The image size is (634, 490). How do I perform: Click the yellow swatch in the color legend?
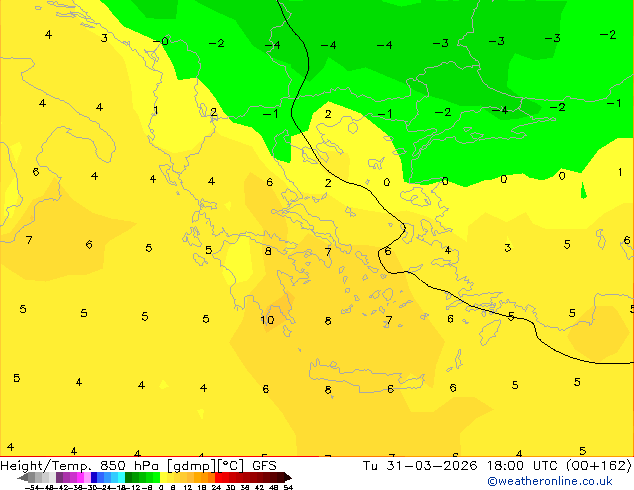tap(163, 477)
